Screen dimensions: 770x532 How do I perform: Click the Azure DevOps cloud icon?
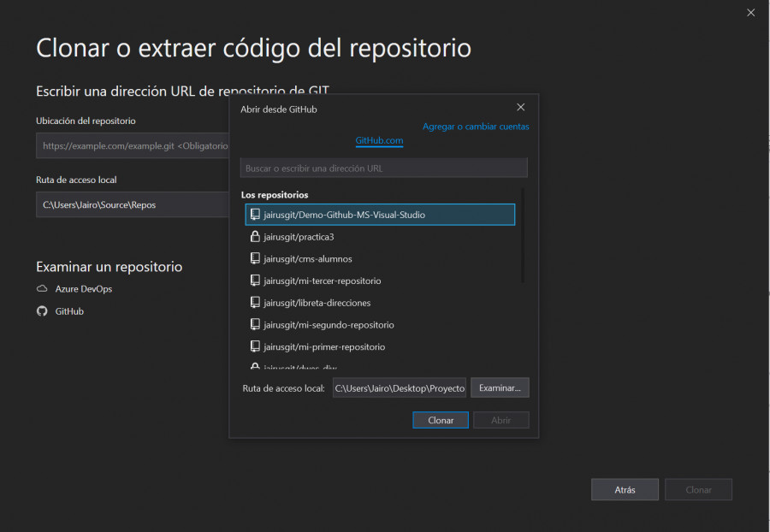pos(42,288)
